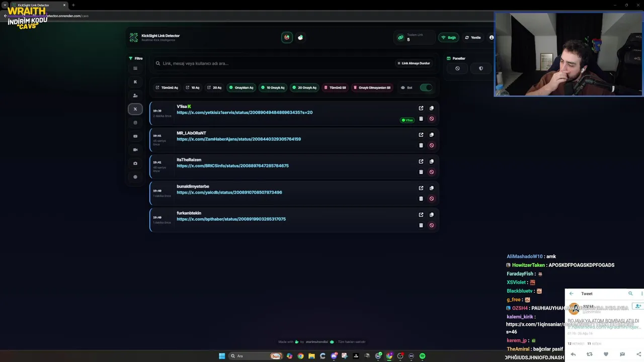
Task: Click the streamer avatar icon in header
Action: tap(287, 37)
